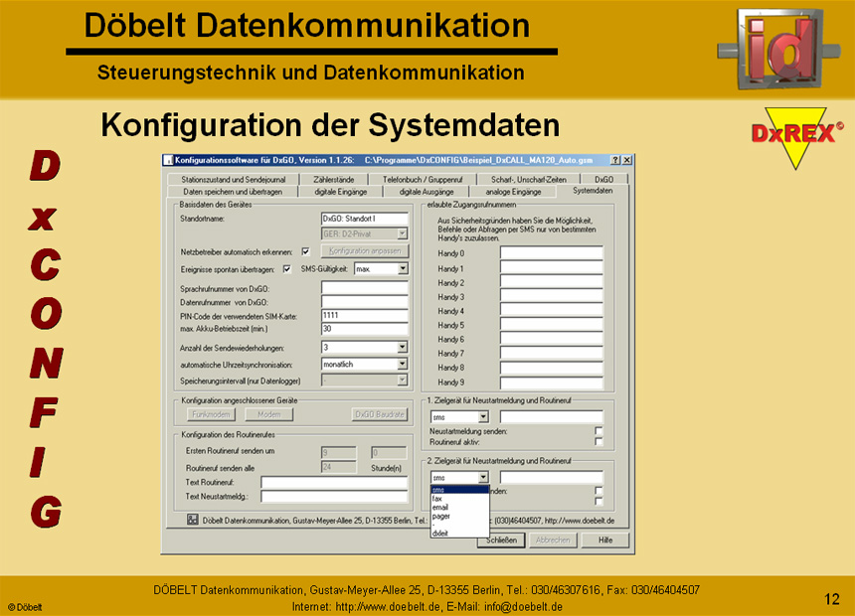The width and height of the screenshot is (855, 616).
Task: Click the 'Sprachrufnummer von DxGO' field
Action: pyautogui.click(x=365, y=288)
